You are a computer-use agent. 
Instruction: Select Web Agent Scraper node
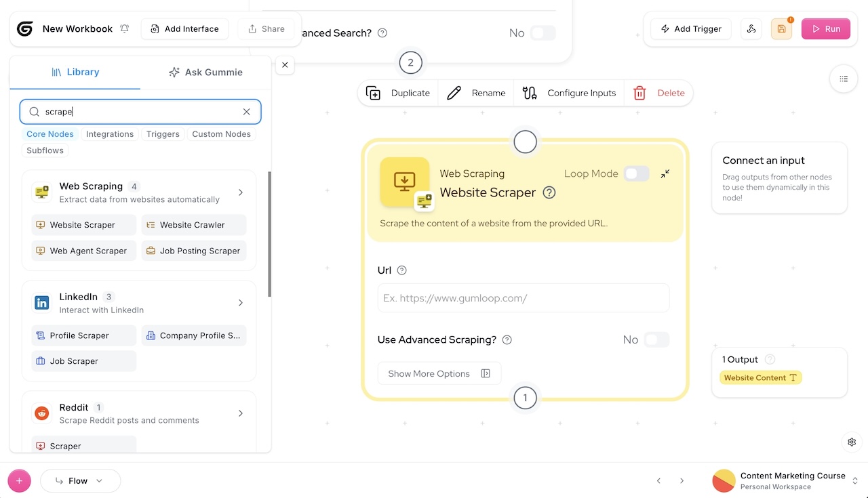click(x=84, y=251)
